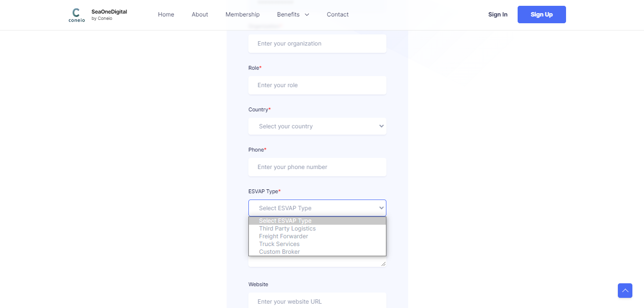Grab the textarea resize handle
Viewport: 644px width, 308px height.
[x=383, y=264]
